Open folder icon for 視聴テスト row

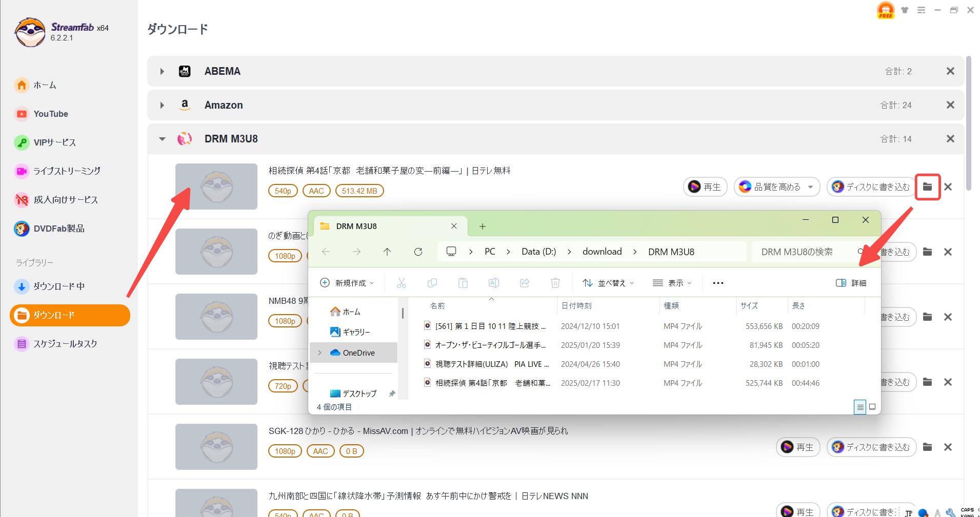coord(928,382)
